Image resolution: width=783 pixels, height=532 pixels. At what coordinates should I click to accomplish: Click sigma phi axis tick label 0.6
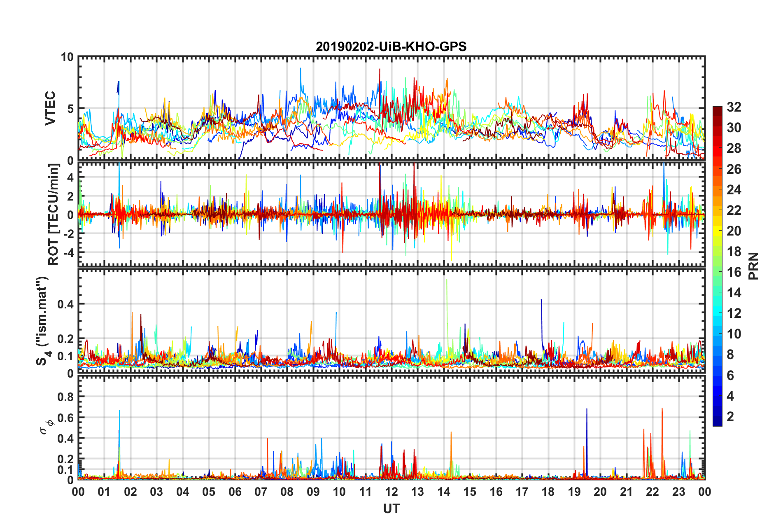(65, 418)
